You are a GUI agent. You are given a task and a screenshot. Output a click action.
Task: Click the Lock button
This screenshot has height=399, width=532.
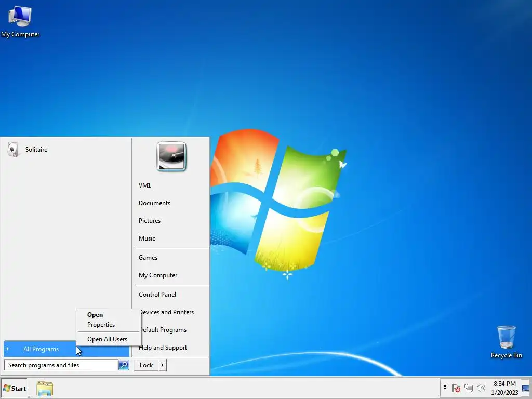146,365
